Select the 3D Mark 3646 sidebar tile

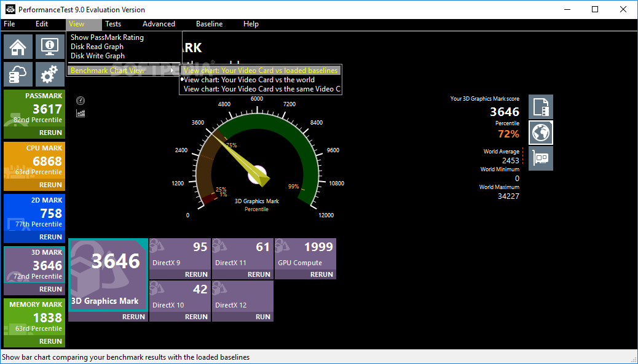click(34, 265)
